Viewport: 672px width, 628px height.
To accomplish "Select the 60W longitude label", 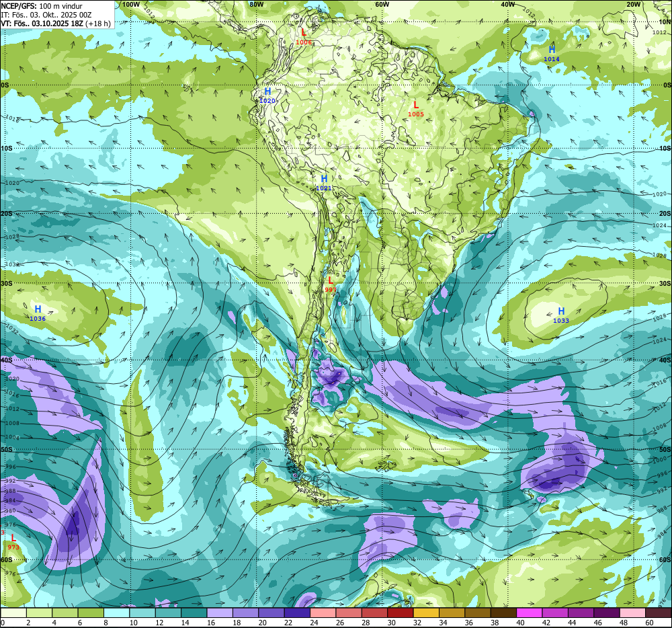I will [382, 4].
